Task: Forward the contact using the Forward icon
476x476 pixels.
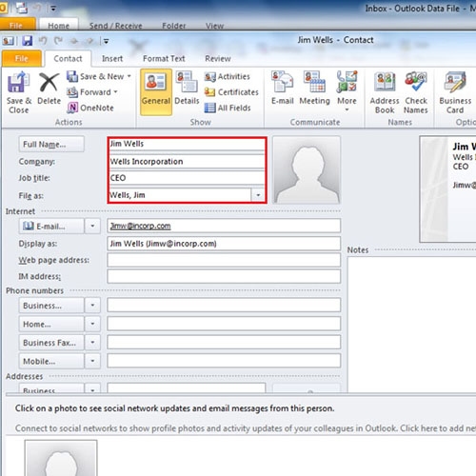Action: coord(72,92)
